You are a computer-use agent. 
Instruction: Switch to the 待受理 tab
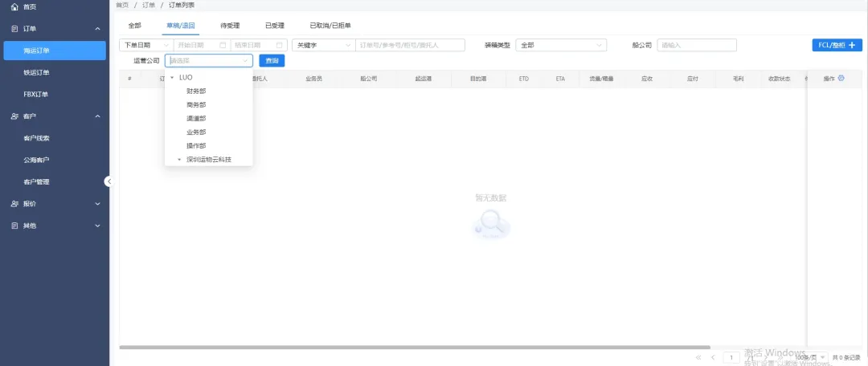click(x=230, y=26)
